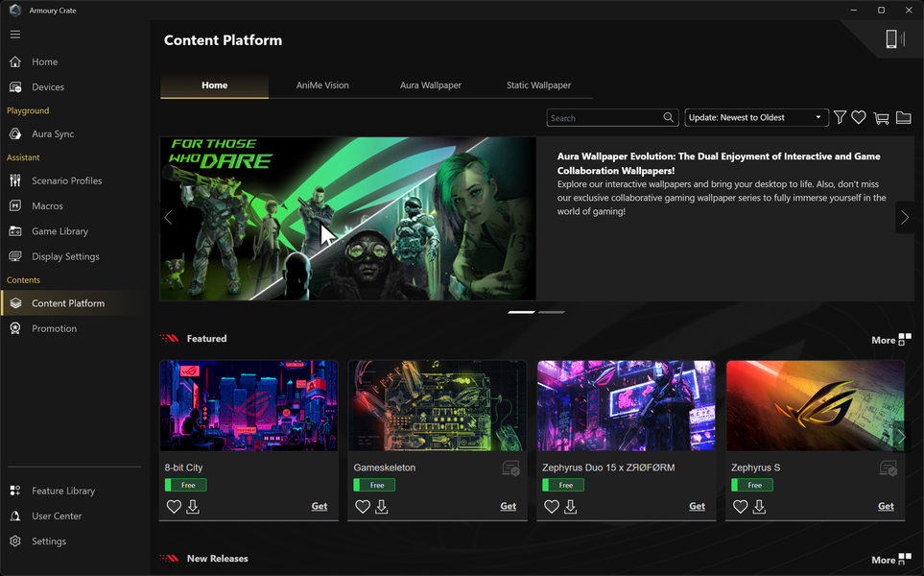This screenshot has width=924, height=576.
Task: Open the Update: Newest to Oldest dropdown
Action: (756, 117)
